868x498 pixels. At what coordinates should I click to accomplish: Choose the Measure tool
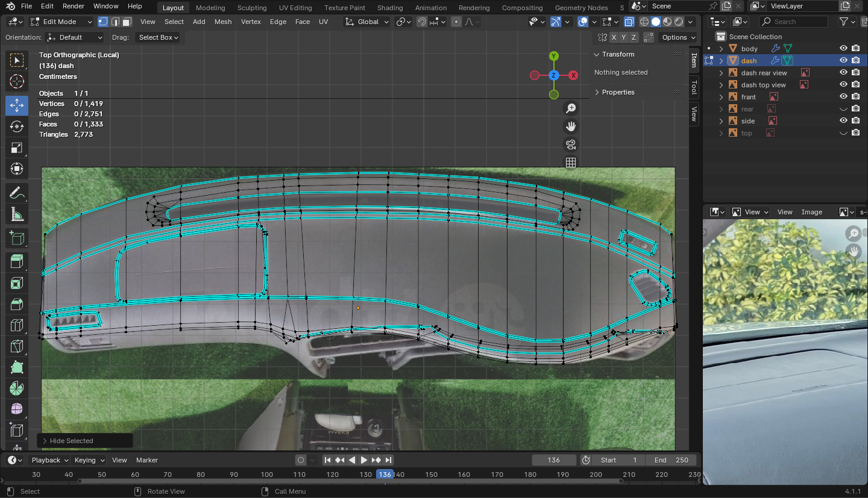click(x=17, y=214)
